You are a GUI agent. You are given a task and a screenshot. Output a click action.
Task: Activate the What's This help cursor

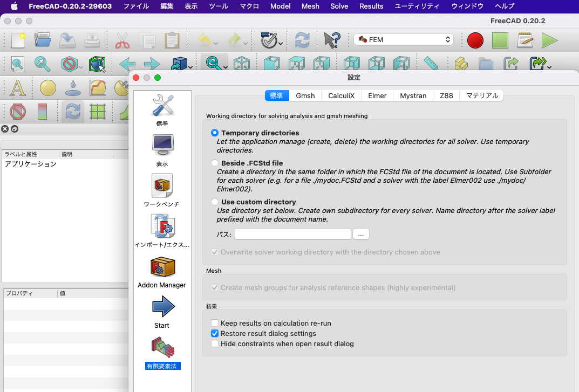point(332,40)
